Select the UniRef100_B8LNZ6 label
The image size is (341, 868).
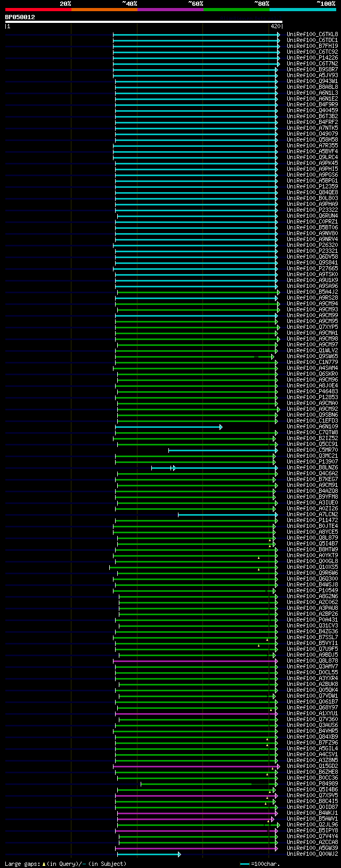(x=312, y=467)
